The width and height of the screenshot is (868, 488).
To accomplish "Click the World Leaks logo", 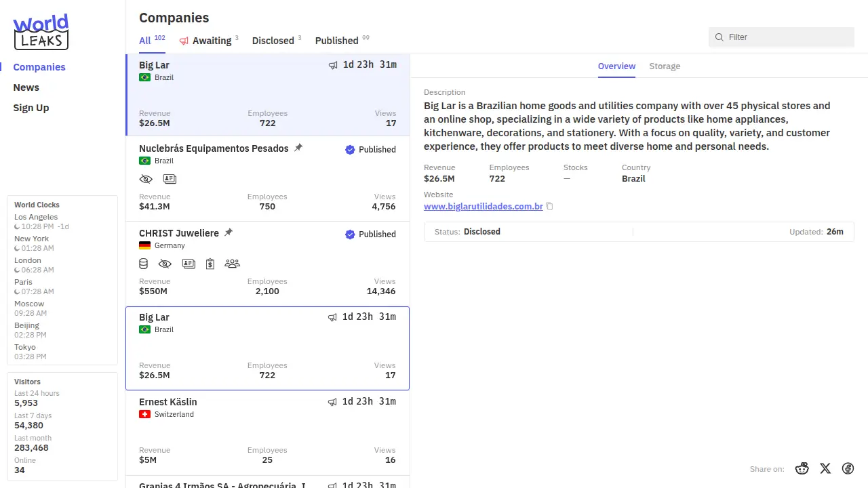I will click(41, 32).
